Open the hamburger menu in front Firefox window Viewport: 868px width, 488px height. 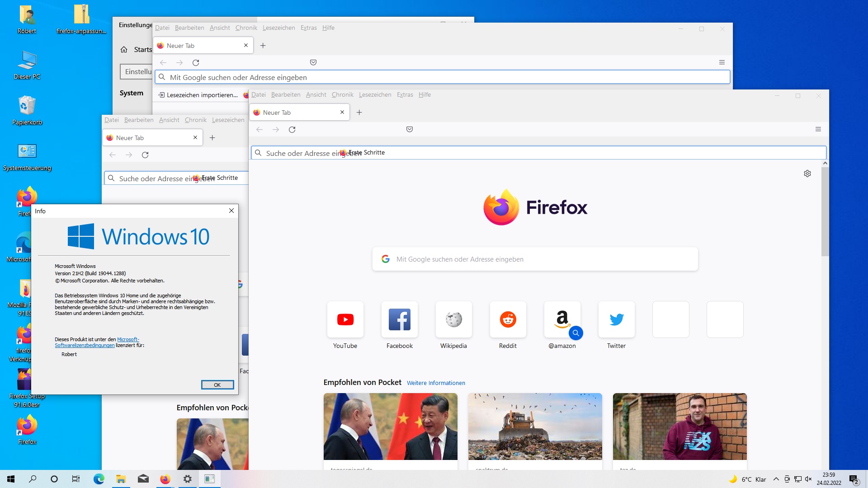(x=818, y=129)
